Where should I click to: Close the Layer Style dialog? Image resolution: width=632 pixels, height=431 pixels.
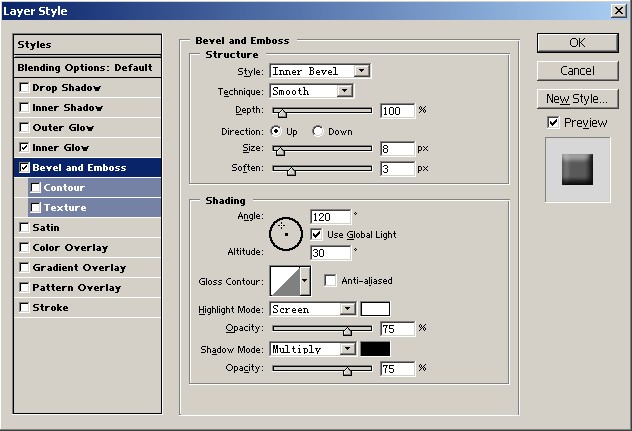[619, 10]
